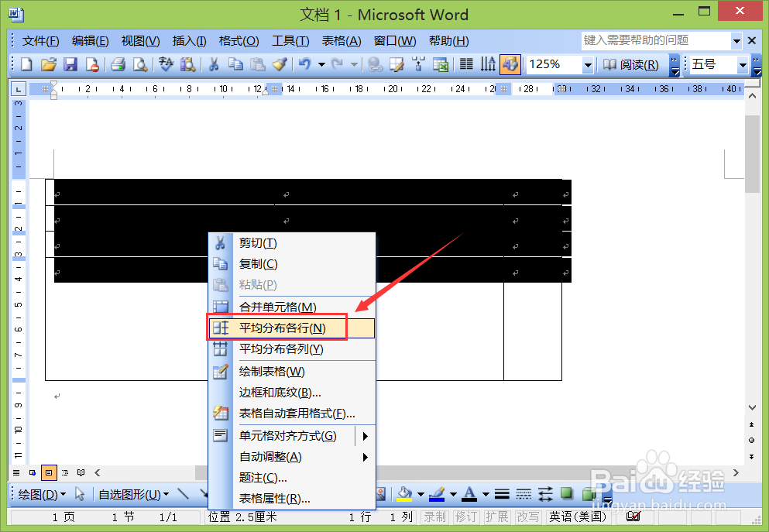769x532 pixels.
Task: Toggle 录制 macro recording in status bar
Action: (x=435, y=517)
